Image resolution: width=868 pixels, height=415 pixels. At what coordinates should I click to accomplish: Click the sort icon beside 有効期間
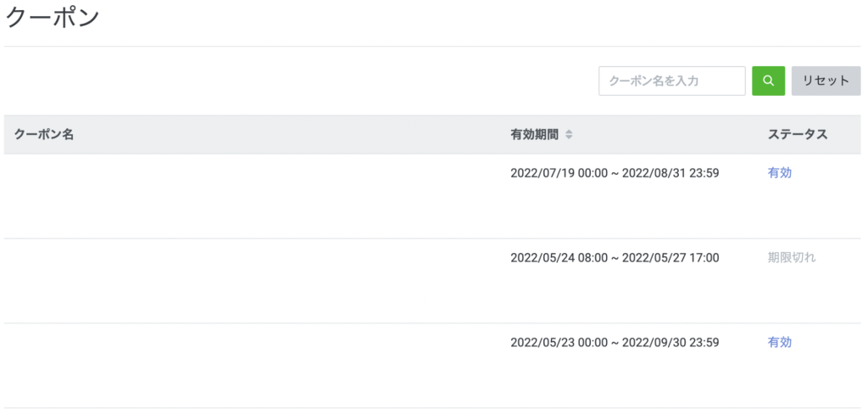tap(569, 135)
